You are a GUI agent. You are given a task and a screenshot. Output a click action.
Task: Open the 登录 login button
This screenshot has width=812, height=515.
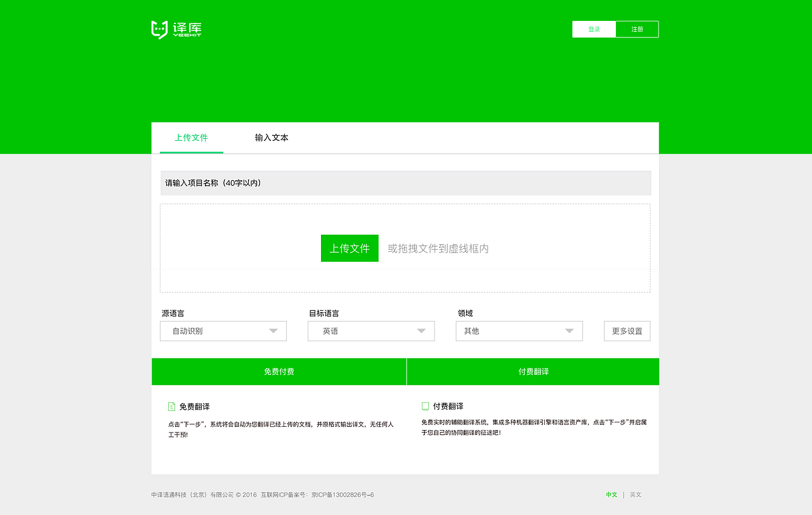[594, 29]
